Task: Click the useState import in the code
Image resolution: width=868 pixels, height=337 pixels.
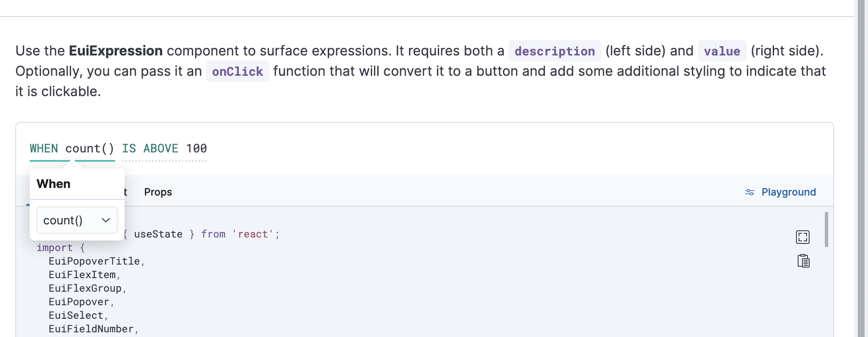Action: point(158,234)
